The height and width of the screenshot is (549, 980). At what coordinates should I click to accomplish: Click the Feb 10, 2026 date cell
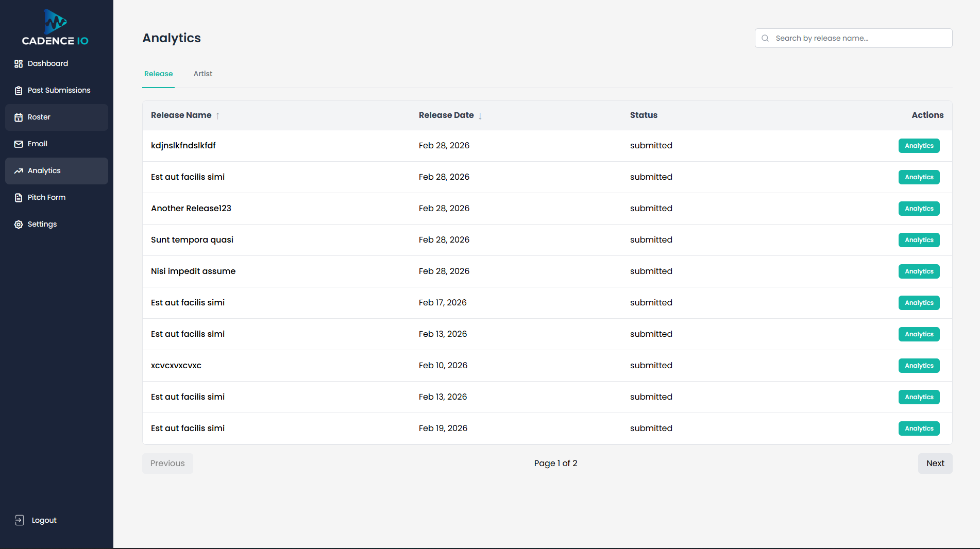pos(443,366)
